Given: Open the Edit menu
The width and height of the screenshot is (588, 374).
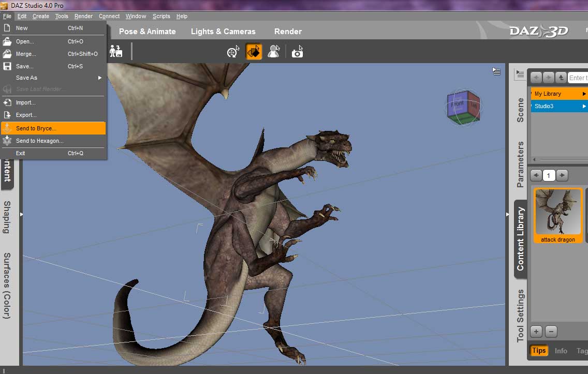Looking at the screenshot, I should tap(22, 16).
